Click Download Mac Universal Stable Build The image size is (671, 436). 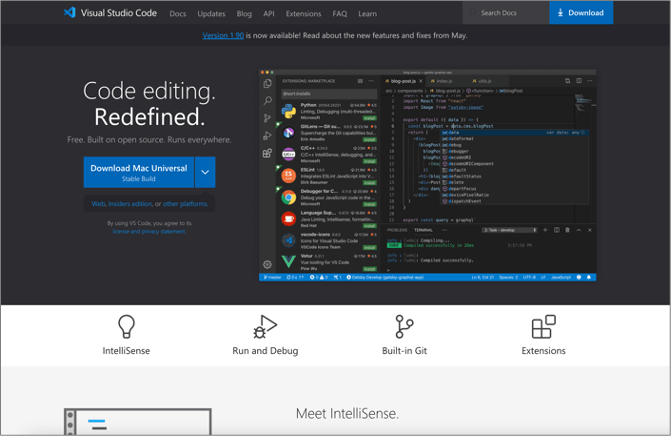click(139, 172)
